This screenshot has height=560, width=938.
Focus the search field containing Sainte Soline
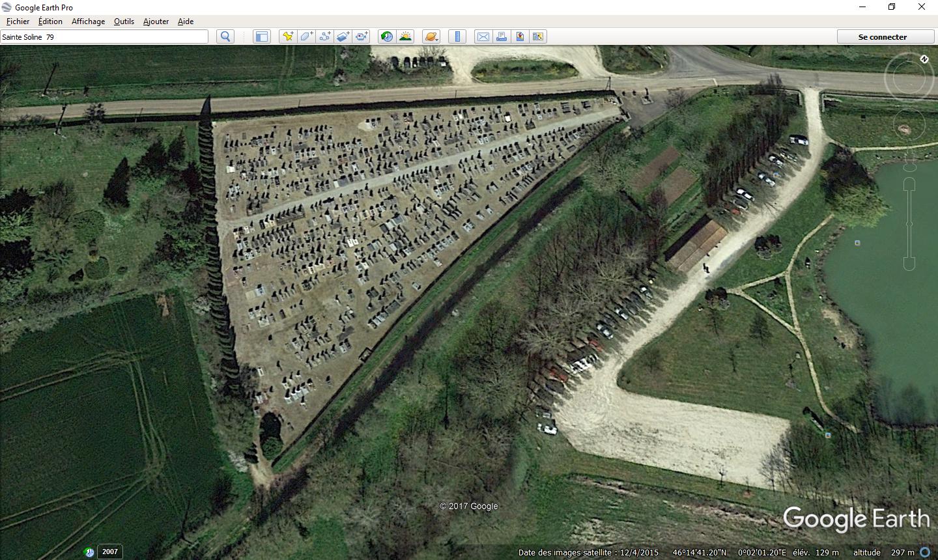tap(104, 36)
